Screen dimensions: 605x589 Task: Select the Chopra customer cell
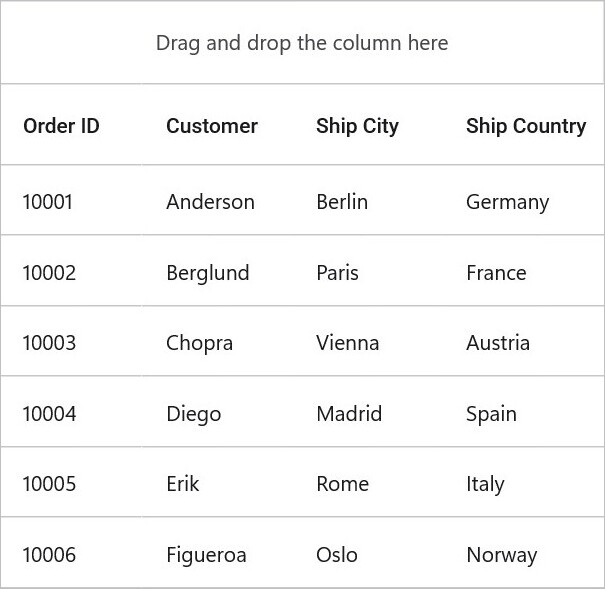(x=217, y=341)
